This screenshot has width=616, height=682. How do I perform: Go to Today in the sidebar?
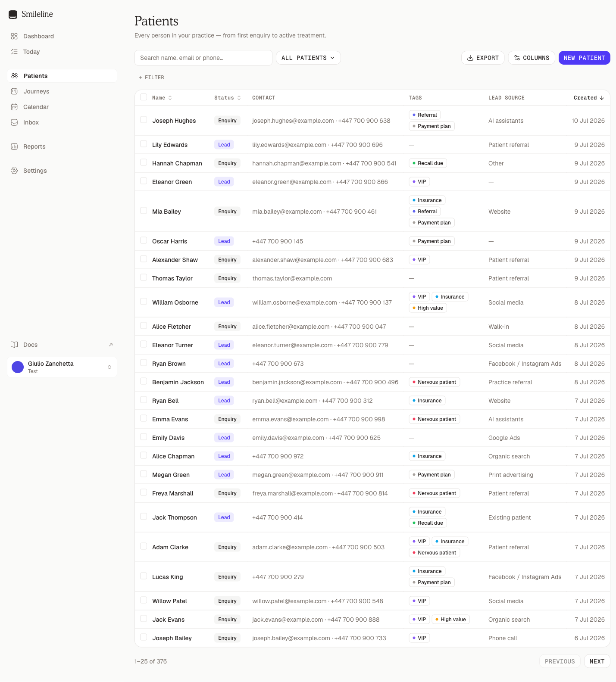click(62, 52)
